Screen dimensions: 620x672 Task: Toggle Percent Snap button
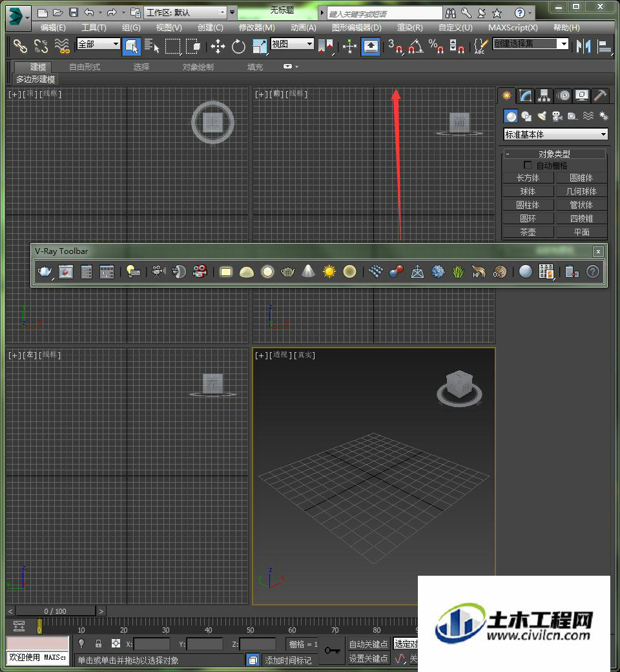(x=436, y=47)
